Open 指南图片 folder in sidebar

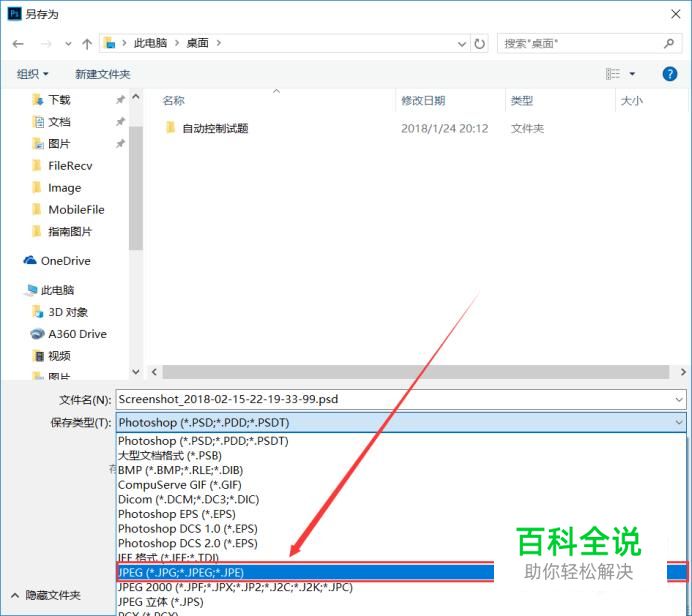pyautogui.click(x=70, y=232)
